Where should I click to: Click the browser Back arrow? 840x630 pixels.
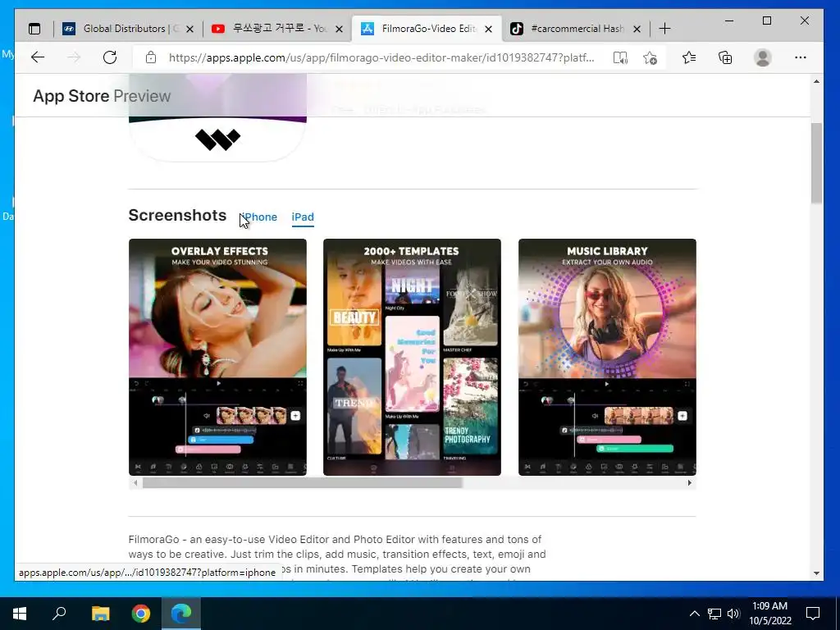click(38, 57)
